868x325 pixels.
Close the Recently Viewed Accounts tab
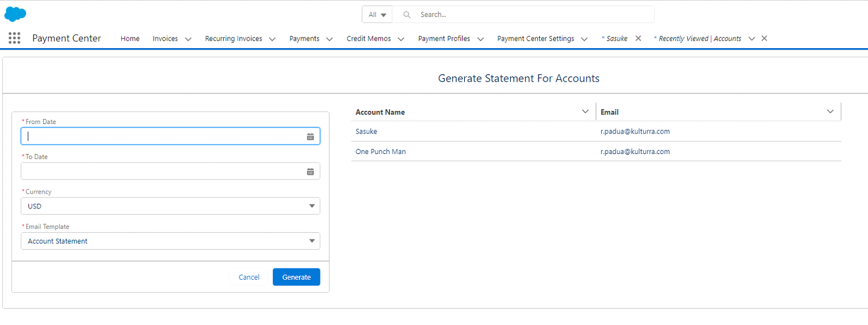click(764, 39)
